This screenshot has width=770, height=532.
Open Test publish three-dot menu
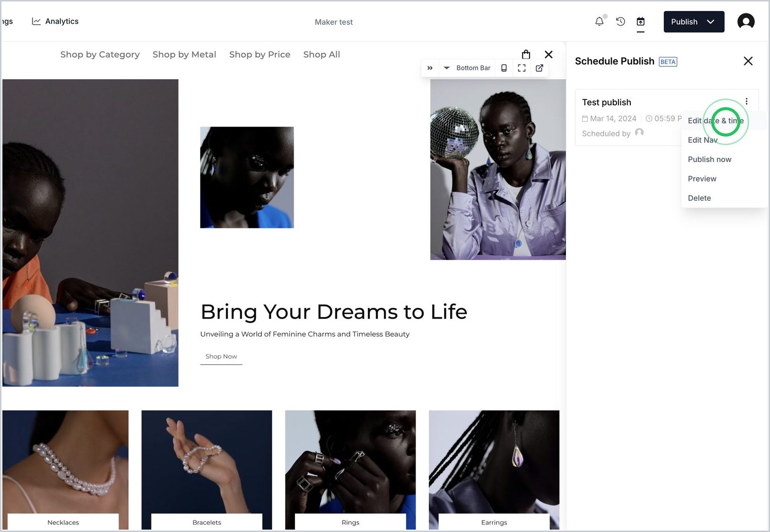(747, 101)
